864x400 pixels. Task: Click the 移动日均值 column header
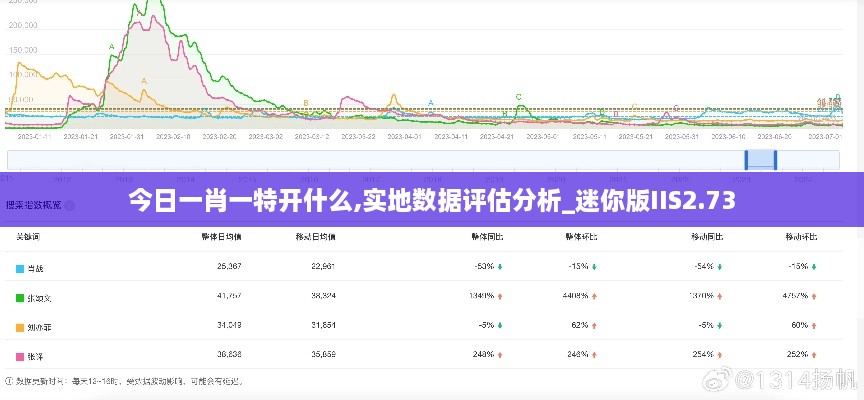315,237
